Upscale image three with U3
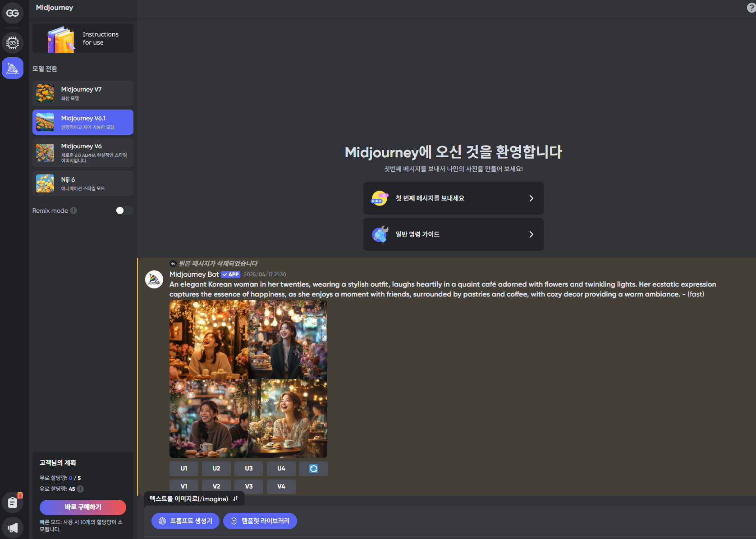 249,469
